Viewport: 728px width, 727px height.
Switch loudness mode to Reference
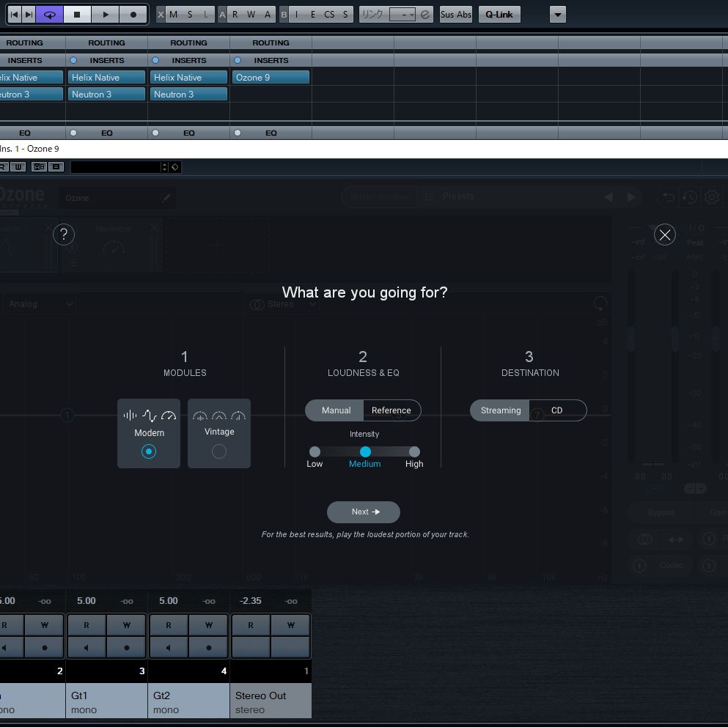pos(391,410)
